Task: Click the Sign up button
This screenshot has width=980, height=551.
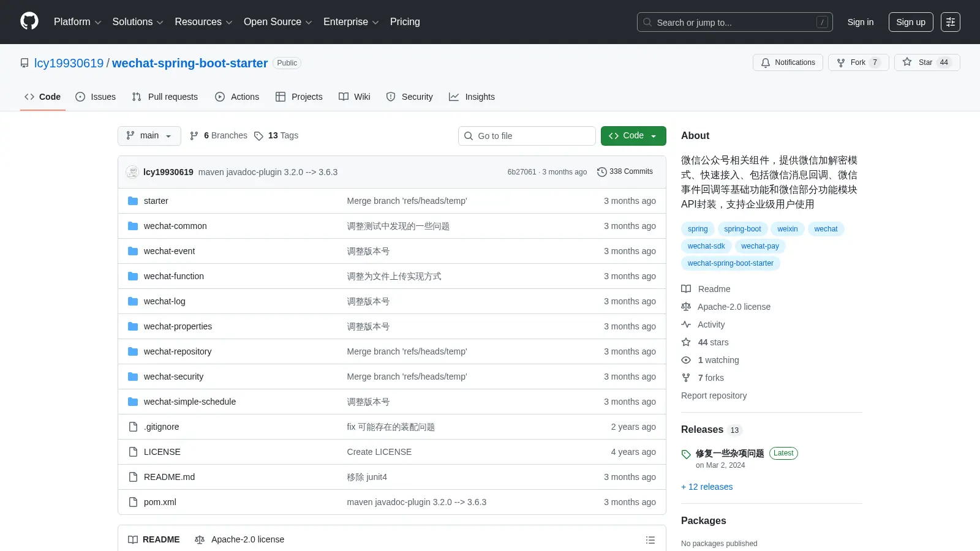Action: 911,22
